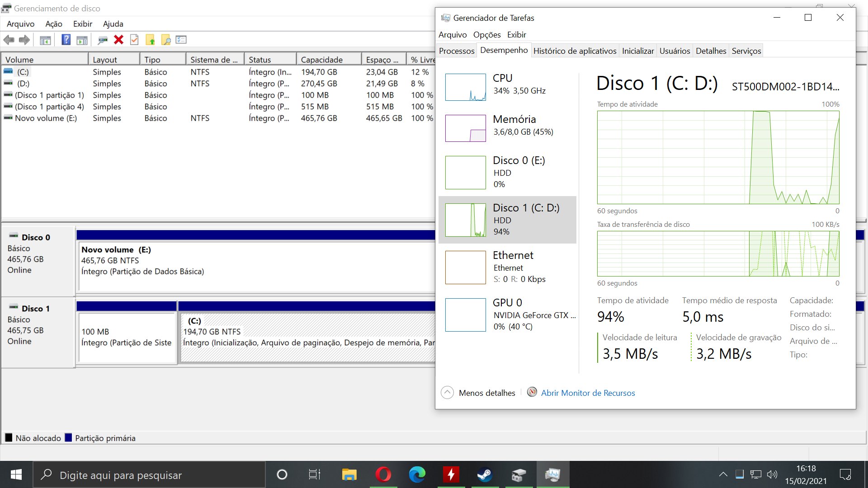Switch to Processos tab
Image resolution: width=868 pixels, height=488 pixels.
point(457,51)
